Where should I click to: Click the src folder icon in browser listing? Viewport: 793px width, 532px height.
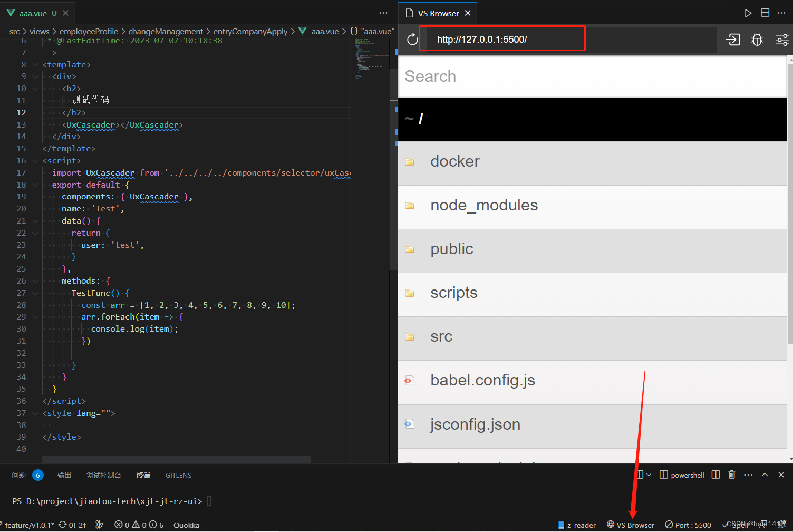(409, 337)
